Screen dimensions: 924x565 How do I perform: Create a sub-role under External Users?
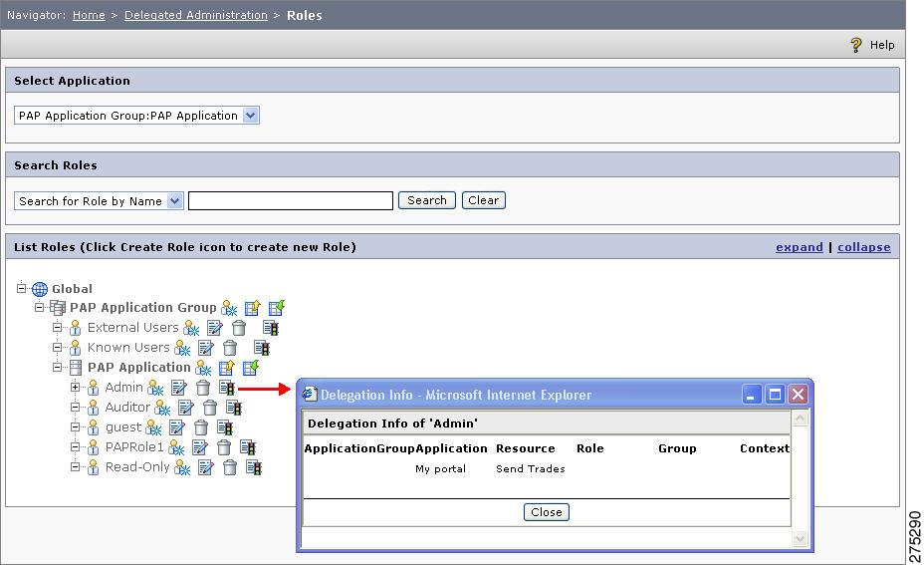click(x=191, y=328)
